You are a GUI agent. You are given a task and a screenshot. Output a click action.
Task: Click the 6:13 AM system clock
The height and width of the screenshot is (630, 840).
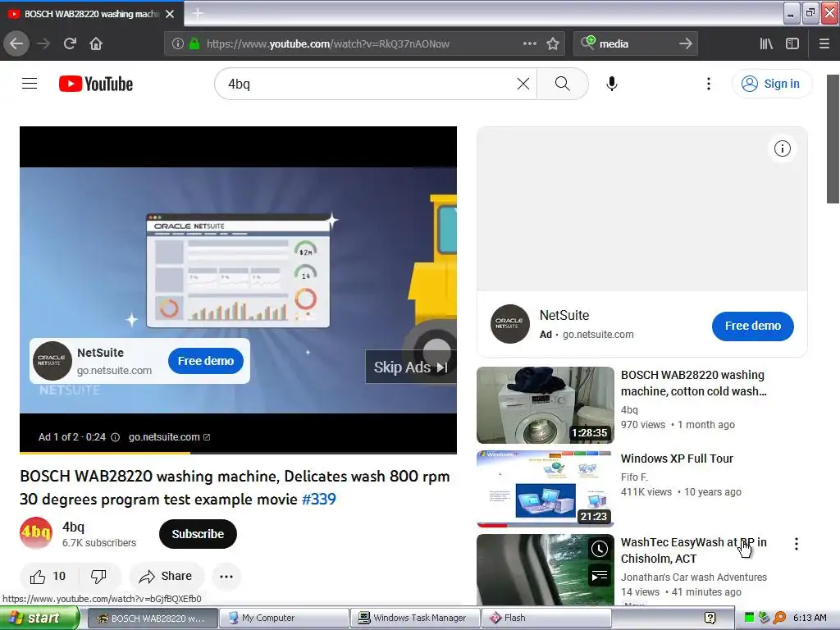tap(809, 618)
